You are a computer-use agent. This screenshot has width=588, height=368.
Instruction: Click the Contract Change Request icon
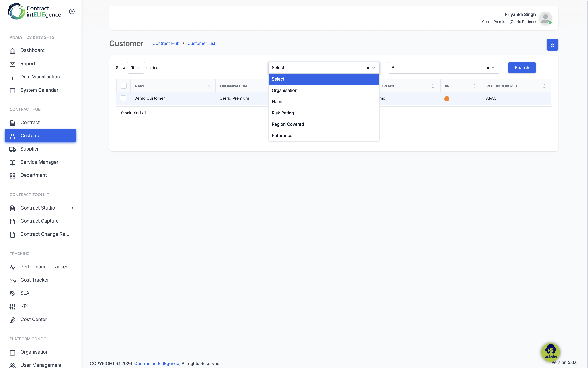click(x=12, y=234)
